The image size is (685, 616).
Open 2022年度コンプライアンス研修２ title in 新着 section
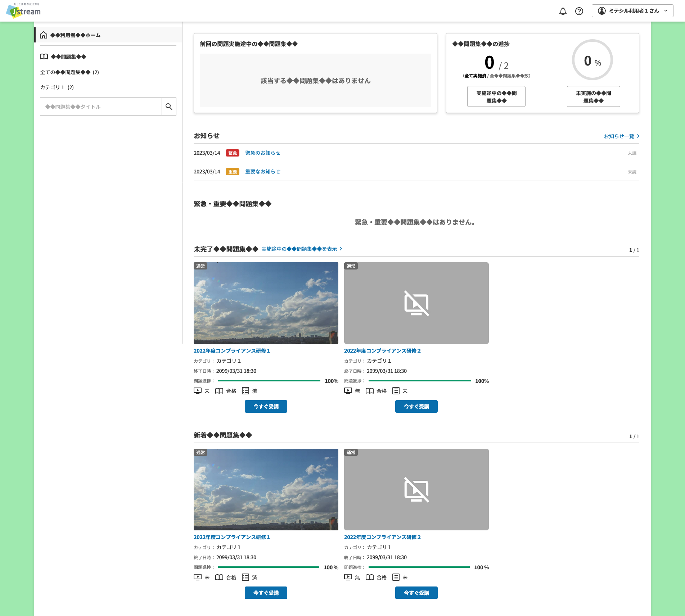pyautogui.click(x=382, y=537)
